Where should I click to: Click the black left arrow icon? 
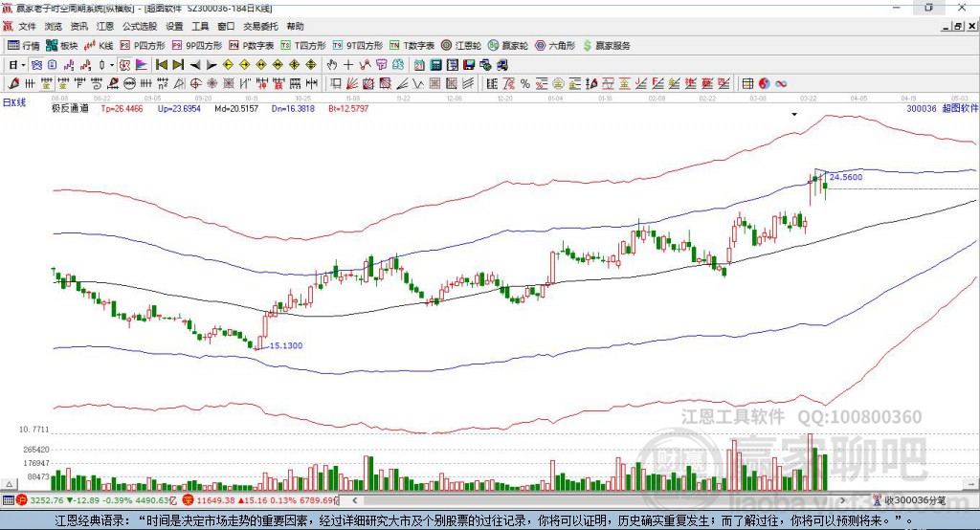[195, 65]
